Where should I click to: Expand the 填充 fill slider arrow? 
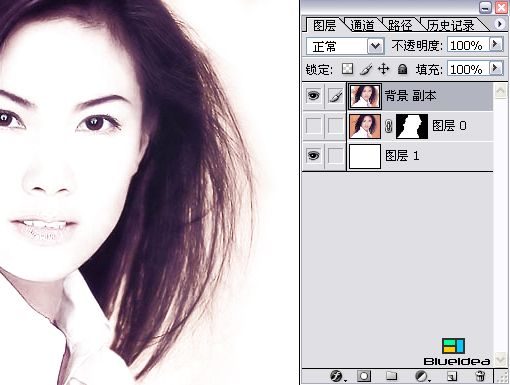495,68
